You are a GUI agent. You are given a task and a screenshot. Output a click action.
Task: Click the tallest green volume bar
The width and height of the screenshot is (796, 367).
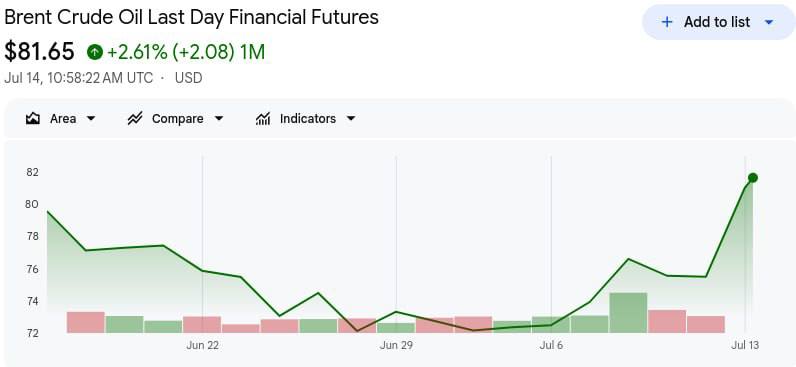[x=628, y=313]
